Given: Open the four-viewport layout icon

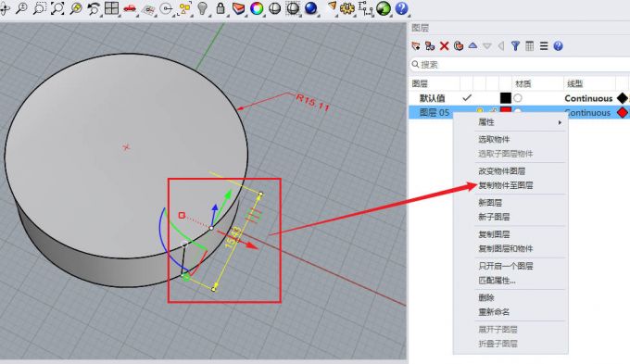Looking at the screenshot, I should (111, 8).
